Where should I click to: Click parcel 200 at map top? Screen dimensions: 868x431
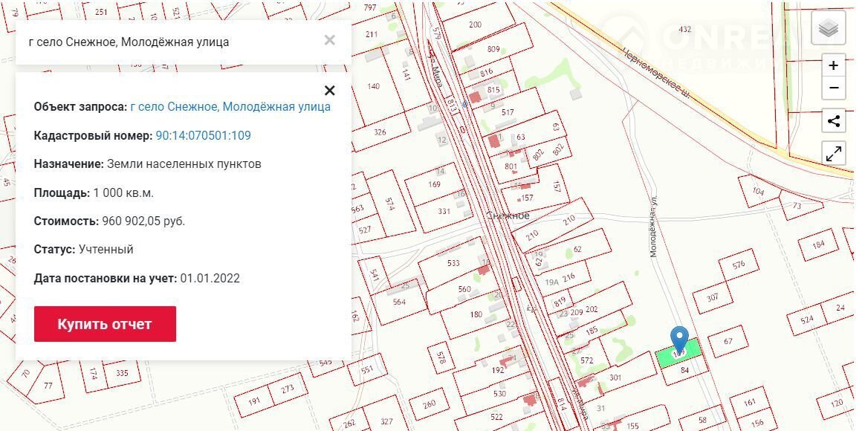(476, 25)
